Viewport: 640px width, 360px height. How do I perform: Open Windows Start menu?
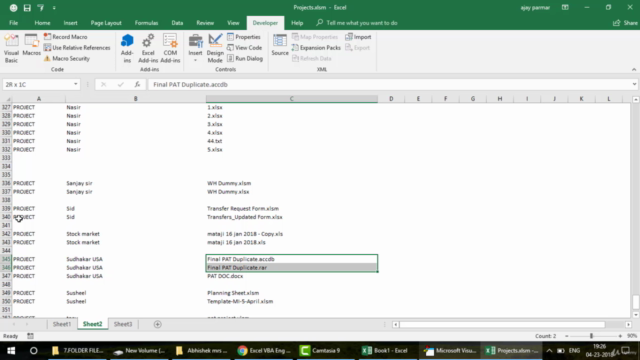[11, 351]
